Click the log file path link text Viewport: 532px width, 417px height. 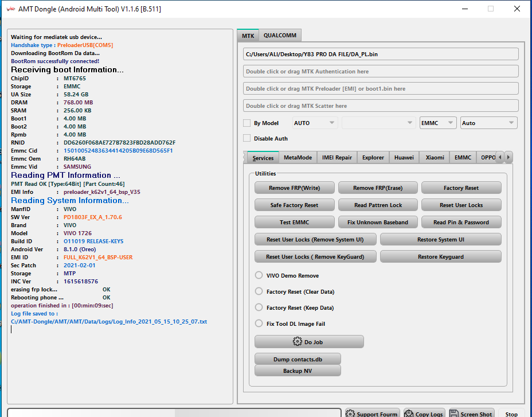pos(109,322)
